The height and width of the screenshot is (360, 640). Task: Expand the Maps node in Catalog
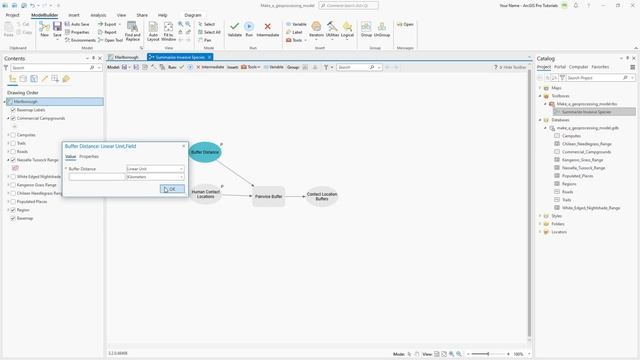(x=540, y=88)
